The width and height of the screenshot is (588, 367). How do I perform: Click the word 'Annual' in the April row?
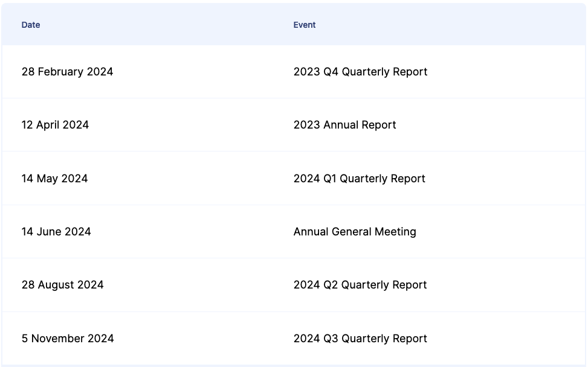341,125
